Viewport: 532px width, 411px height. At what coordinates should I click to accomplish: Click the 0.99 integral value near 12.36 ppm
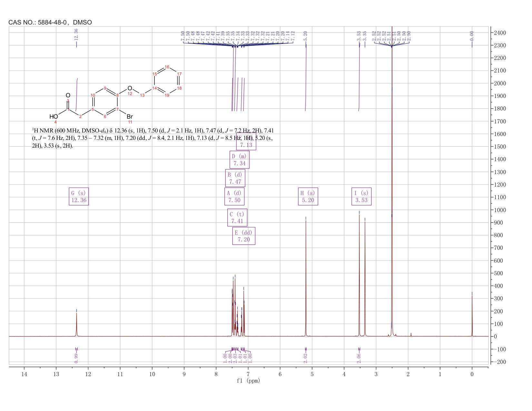(x=76, y=358)
